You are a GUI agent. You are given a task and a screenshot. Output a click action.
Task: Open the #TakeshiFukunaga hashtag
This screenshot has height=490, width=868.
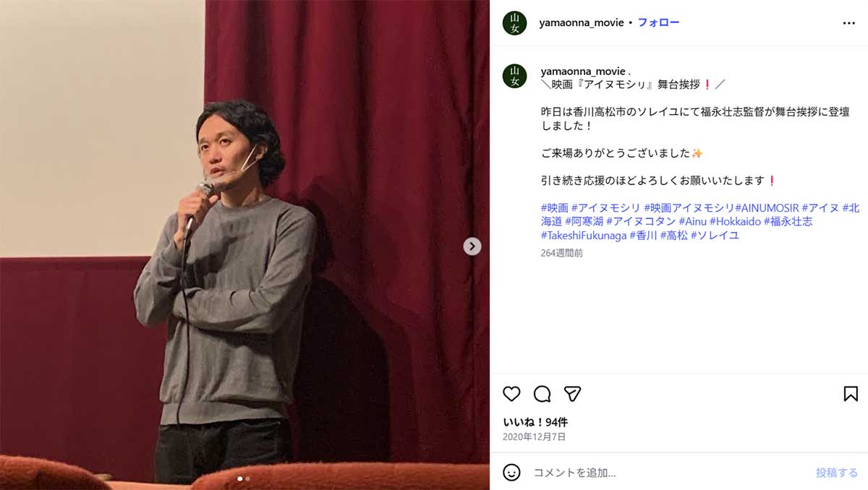(x=584, y=236)
